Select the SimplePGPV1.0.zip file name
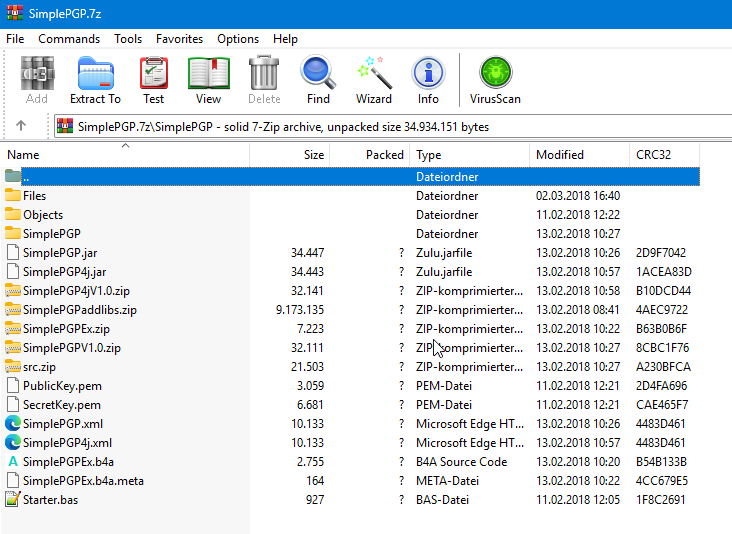 coord(72,348)
